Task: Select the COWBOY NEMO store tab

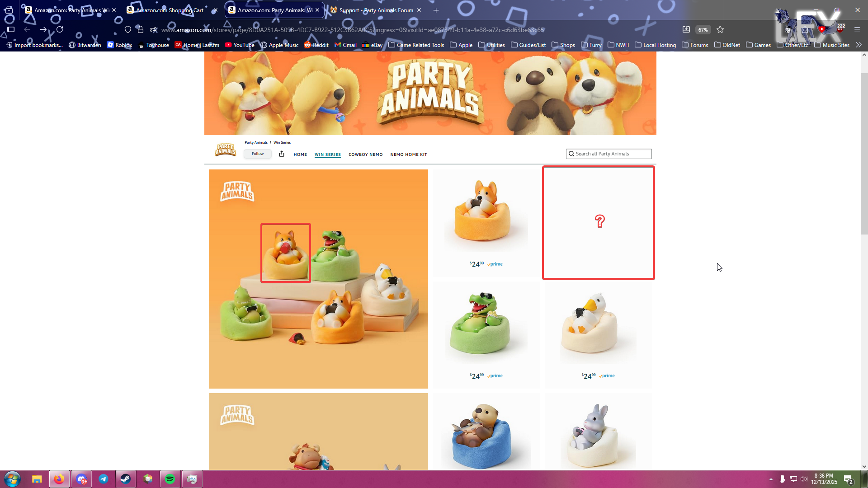Action: (x=365, y=155)
